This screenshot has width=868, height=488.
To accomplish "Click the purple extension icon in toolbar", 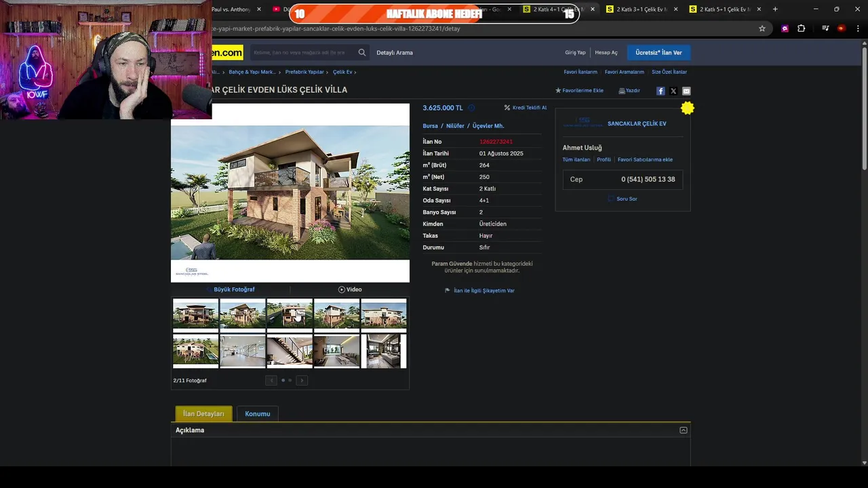I will (x=785, y=28).
